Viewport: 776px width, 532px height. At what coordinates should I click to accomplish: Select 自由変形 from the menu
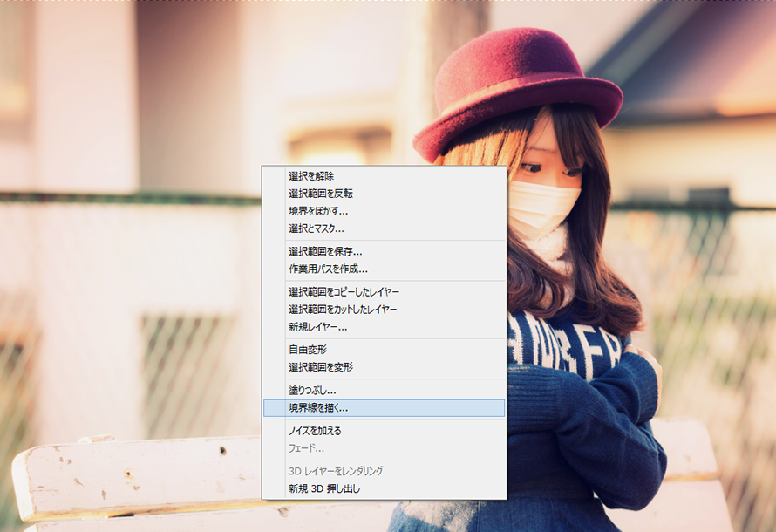click(x=384, y=350)
